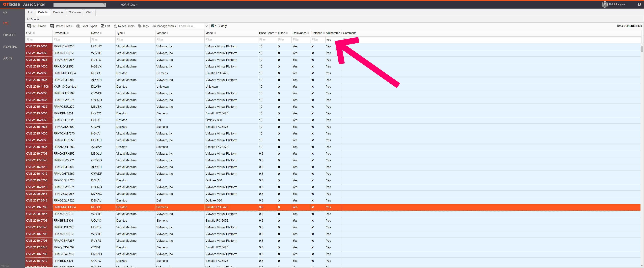644x268 pixels.
Task: Sort by the Patched column header
Action: (318, 33)
